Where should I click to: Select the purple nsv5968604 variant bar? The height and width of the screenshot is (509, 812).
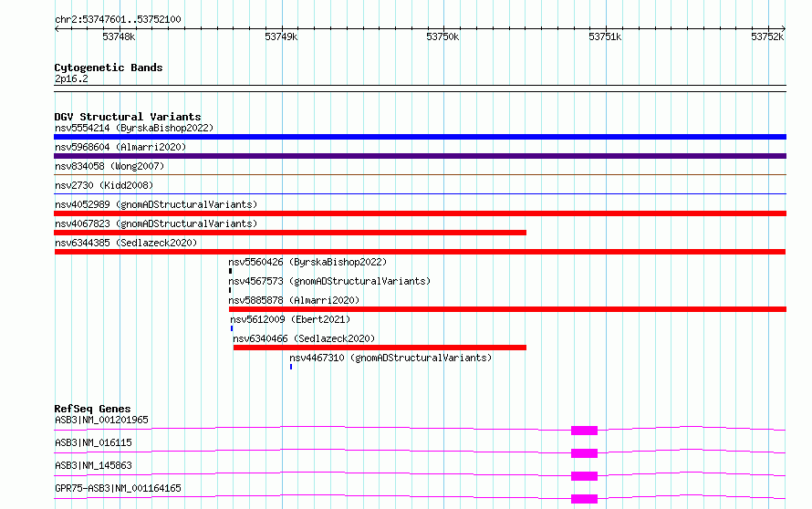click(x=420, y=156)
